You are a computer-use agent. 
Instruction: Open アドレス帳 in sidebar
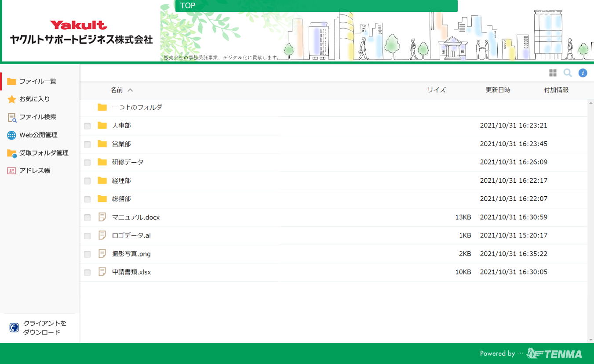coord(34,170)
